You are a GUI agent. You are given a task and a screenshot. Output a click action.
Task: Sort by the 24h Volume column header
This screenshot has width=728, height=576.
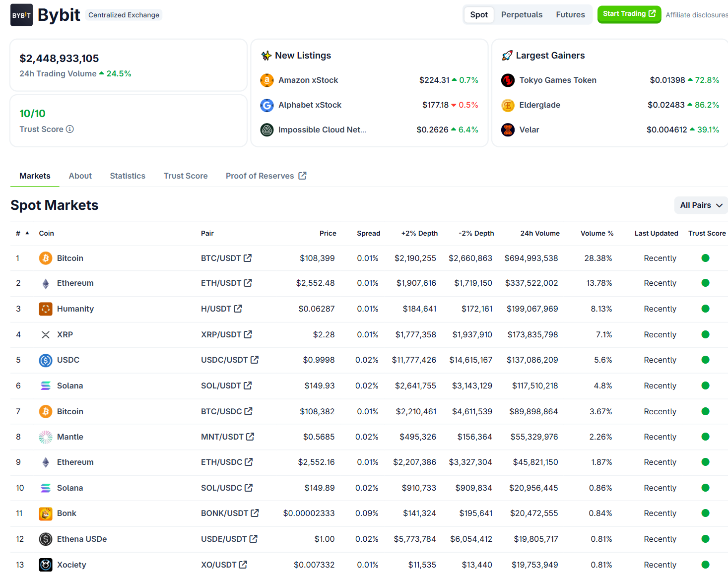540,233
